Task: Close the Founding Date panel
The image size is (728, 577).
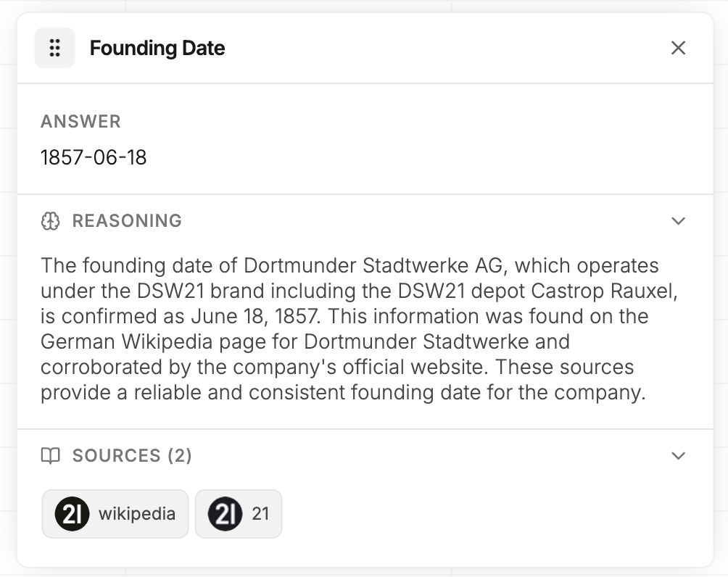Action: click(678, 48)
